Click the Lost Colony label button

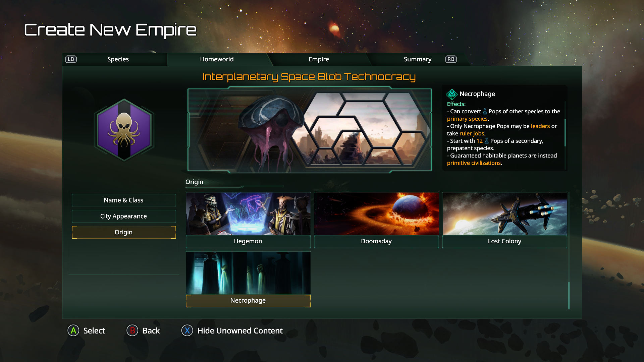[x=504, y=241]
